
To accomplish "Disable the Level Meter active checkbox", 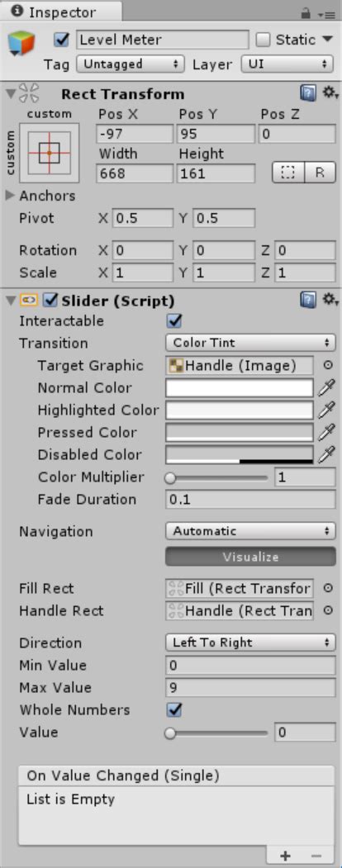I will (62, 40).
